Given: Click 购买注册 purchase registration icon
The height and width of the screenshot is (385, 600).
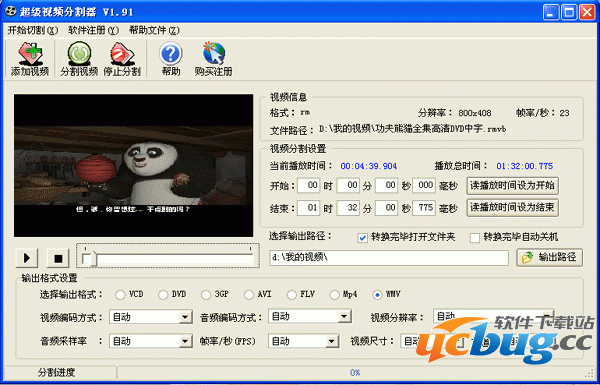Looking at the screenshot, I should coord(213,59).
